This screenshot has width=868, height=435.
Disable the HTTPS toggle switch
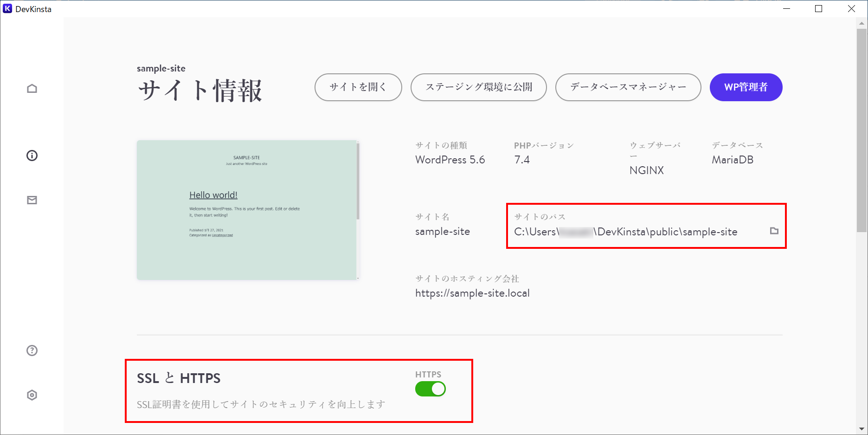(430, 389)
